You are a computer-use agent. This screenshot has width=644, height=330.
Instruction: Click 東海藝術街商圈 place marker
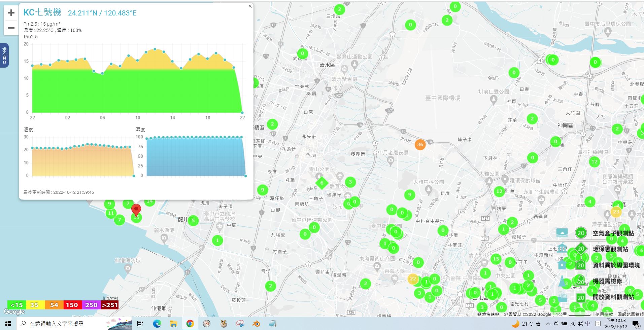click(377, 267)
